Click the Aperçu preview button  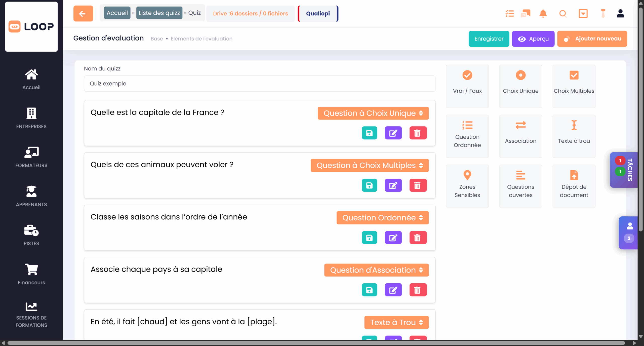click(533, 39)
